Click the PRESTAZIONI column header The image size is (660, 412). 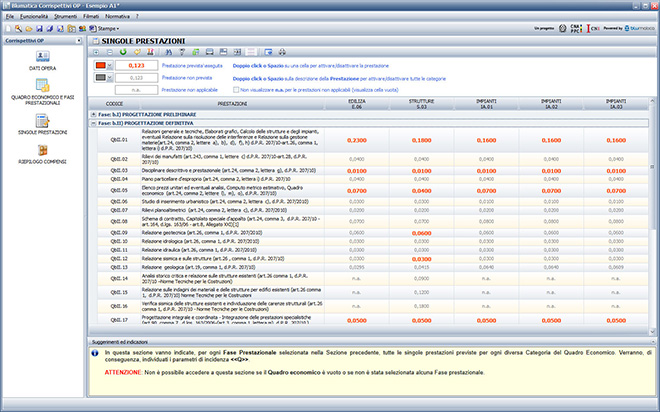[232, 102]
